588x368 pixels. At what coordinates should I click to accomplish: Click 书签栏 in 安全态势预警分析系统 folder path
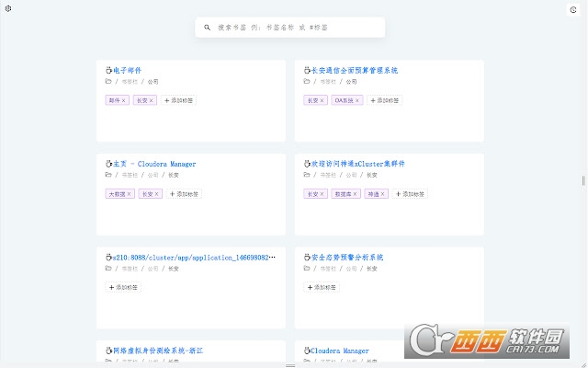328,269
